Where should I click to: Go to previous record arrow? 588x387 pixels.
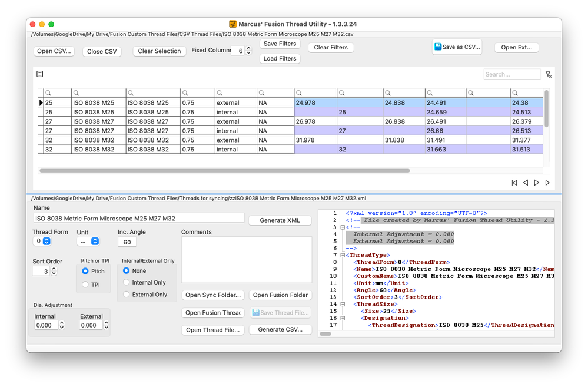pos(526,183)
